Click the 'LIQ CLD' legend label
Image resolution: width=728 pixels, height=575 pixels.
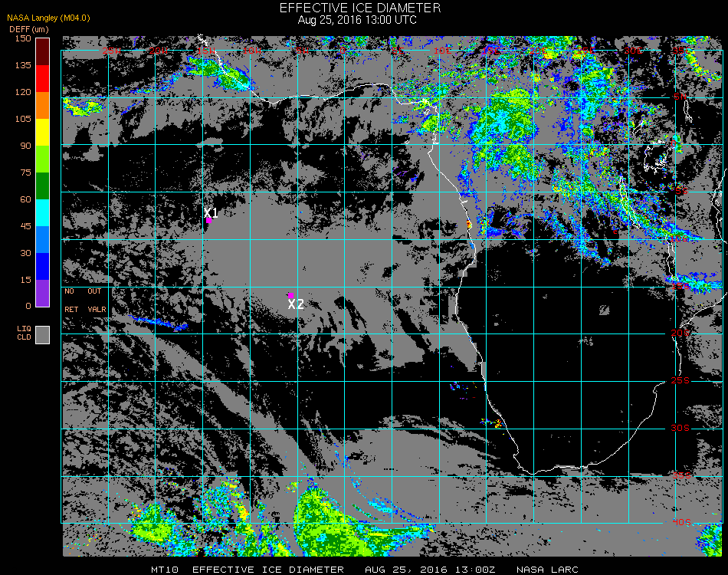pos(25,333)
